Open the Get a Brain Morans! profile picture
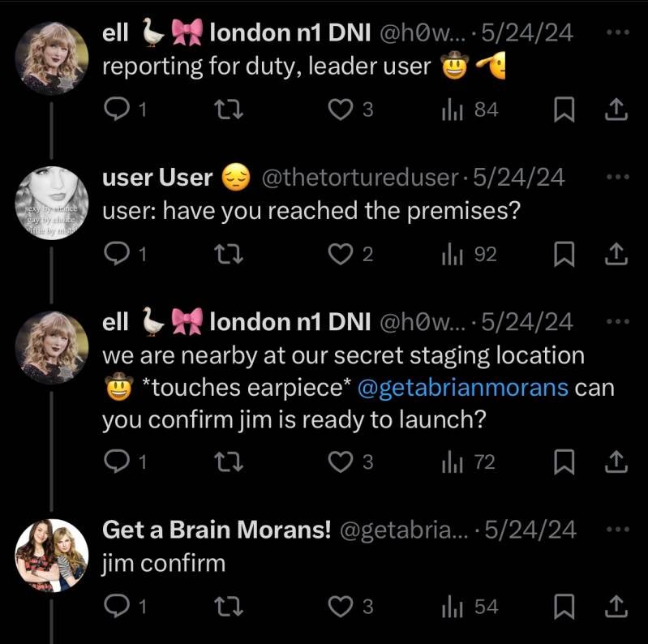 coord(52,555)
